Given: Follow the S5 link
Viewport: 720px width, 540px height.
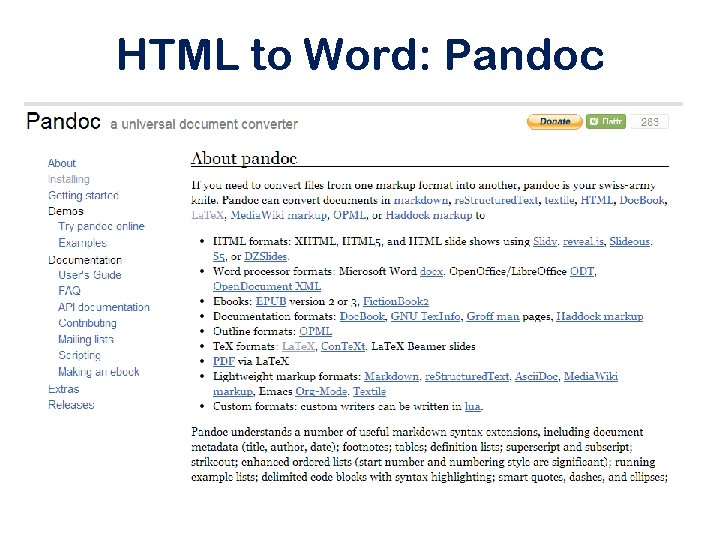Looking at the screenshot, I should coord(219,257).
